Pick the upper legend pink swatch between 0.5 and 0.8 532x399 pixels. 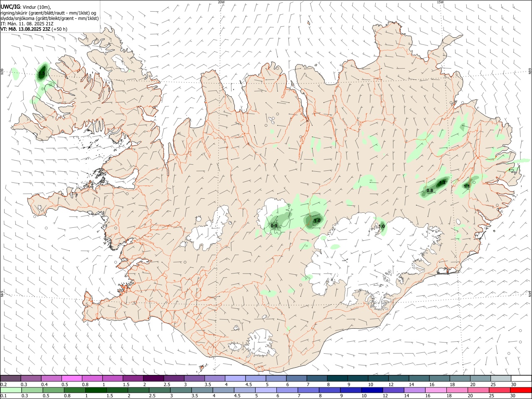(x=71, y=378)
